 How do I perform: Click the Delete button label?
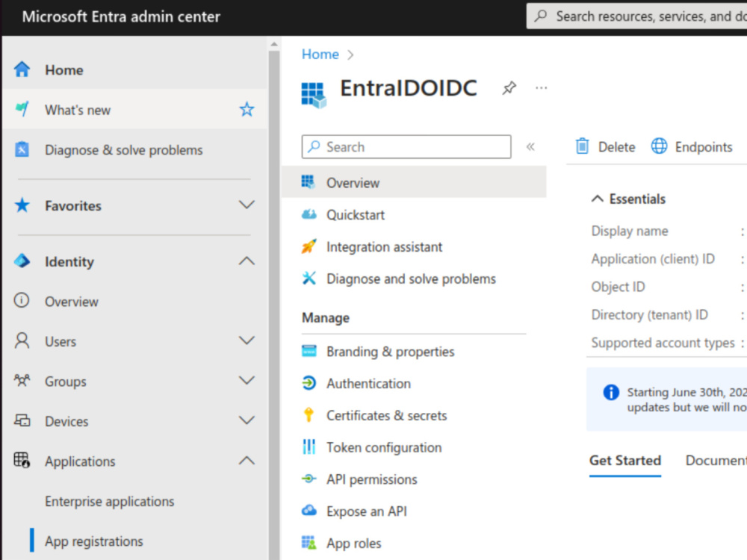(616, 147)
